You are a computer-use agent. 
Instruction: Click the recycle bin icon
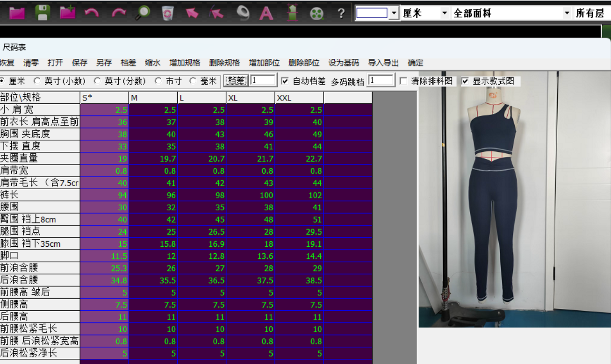coord(167,13)
